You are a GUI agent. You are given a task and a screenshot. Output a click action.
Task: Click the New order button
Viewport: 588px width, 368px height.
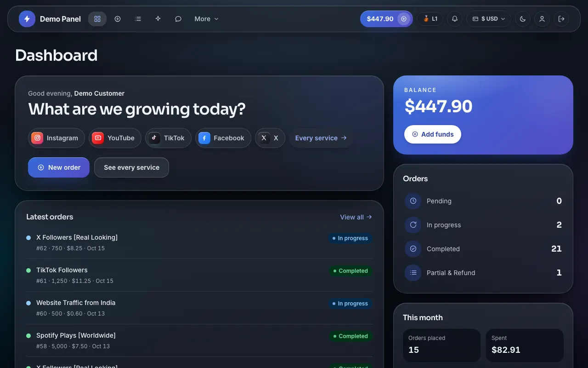[x=59, y=167]
